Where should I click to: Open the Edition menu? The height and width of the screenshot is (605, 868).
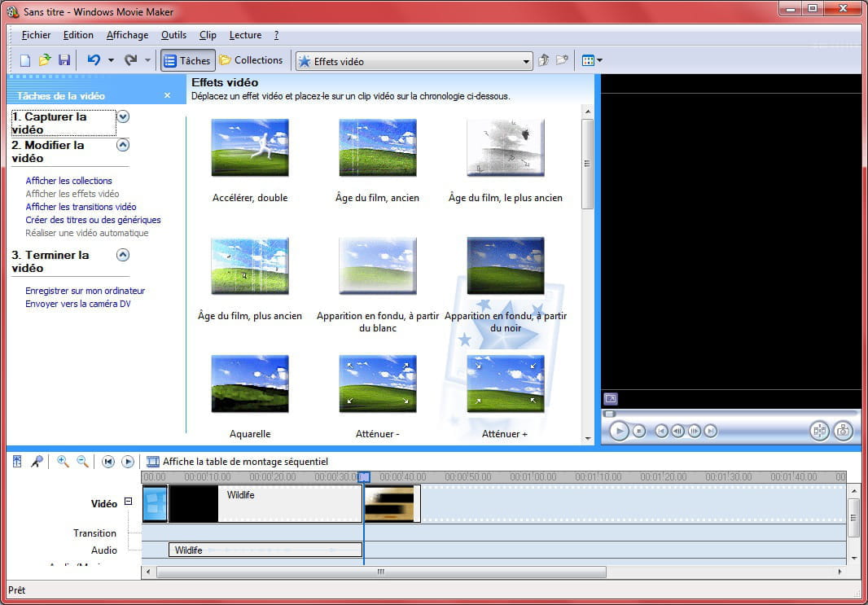point(78,35)
